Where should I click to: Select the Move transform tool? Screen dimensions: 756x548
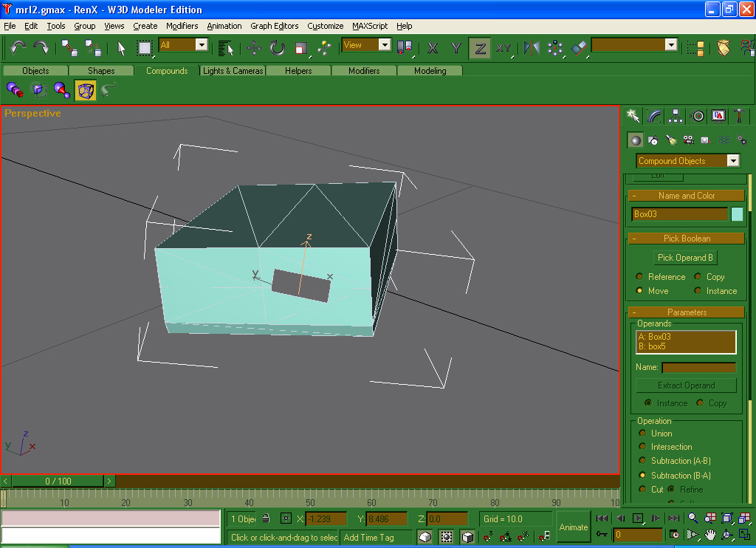point(254,48)
